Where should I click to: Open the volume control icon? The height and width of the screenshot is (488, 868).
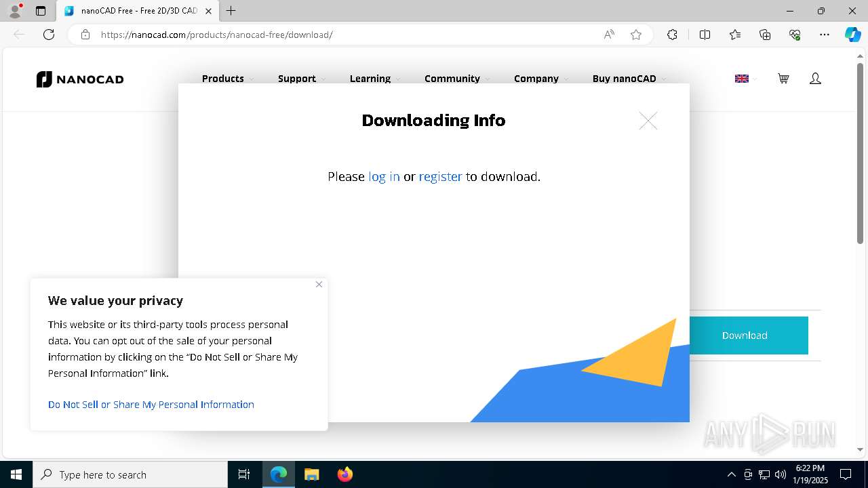(x=781, y=474)
